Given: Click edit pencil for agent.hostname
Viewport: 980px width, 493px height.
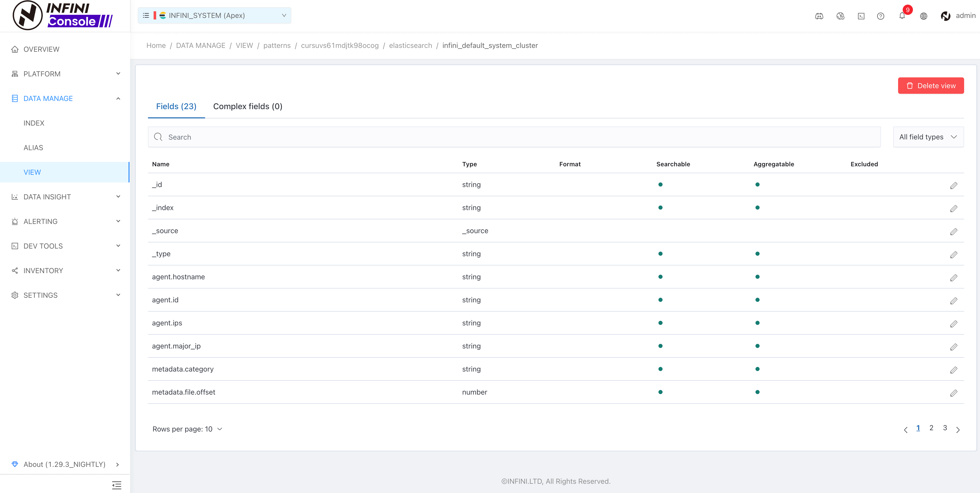Looking at the screenshot, I should (x=953, y=278).
